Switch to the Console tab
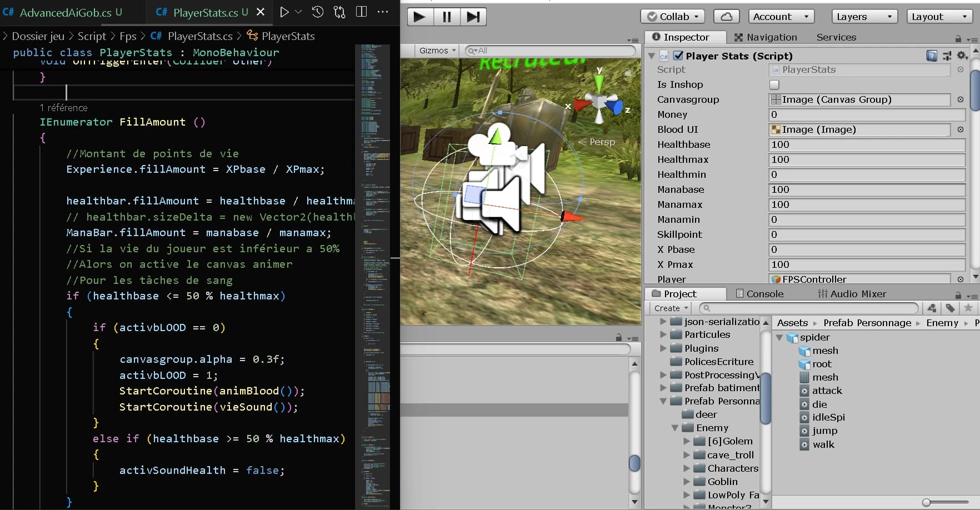 (x=759, y=294)
